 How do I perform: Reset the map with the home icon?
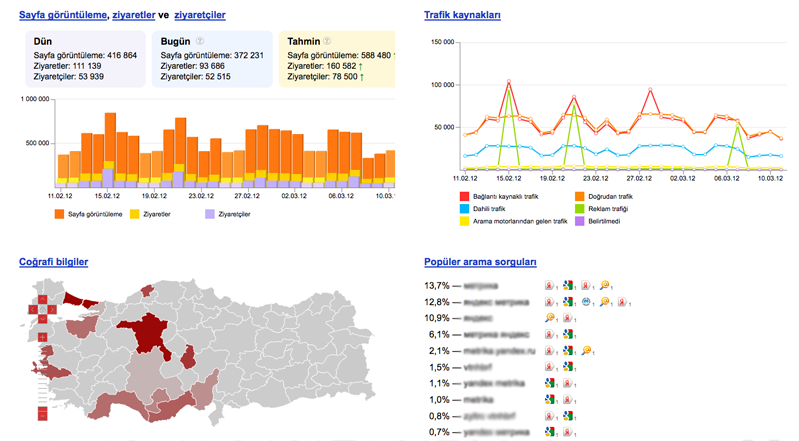42,309
